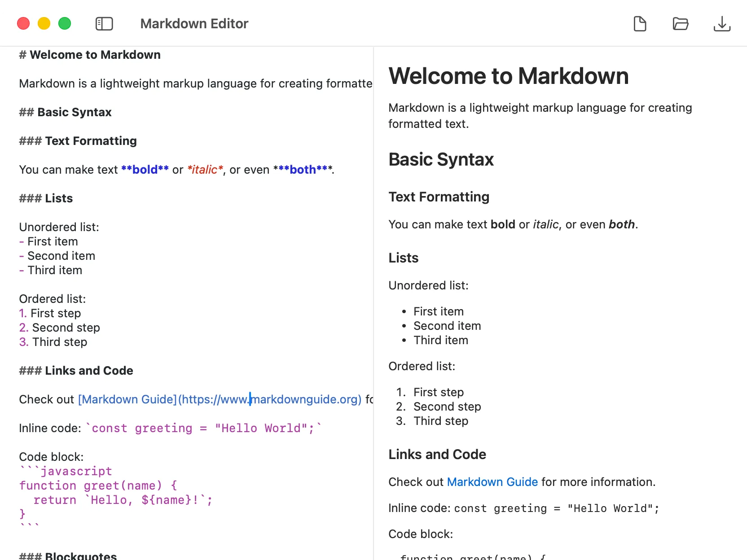Viewport: 747px width, 560px height.
Task: Click the red close window control
Action: [23, 23]
